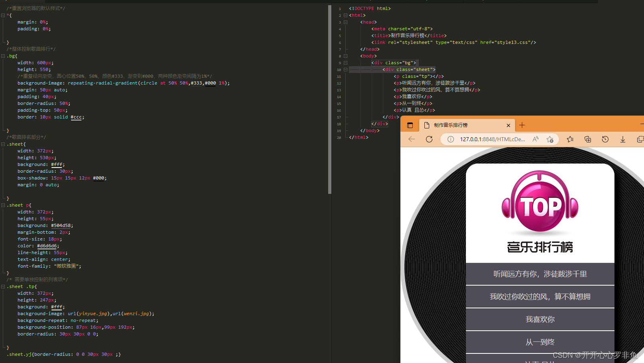The width and height of the screenshot is (644, 363).
Task: Refresh the page in the browser
Action: 429,139
